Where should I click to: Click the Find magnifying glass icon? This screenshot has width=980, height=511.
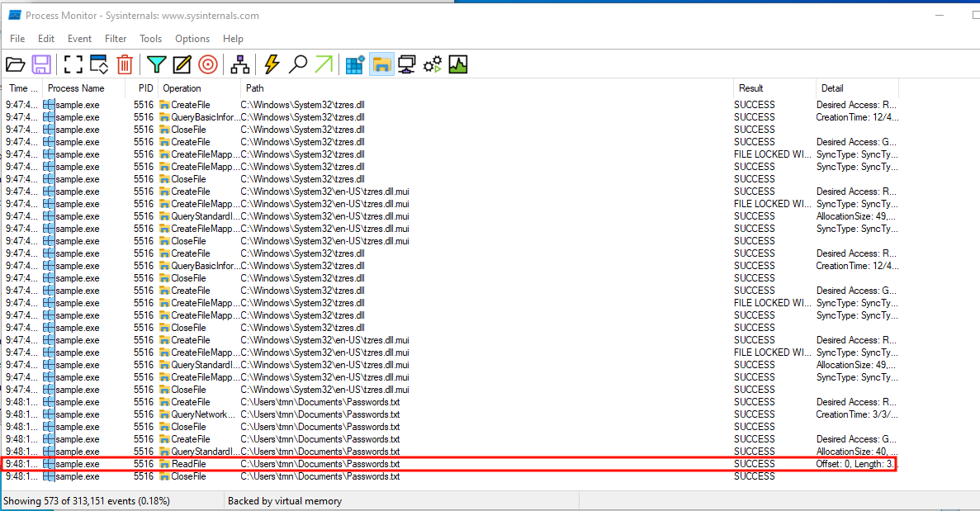pos(298,64)
